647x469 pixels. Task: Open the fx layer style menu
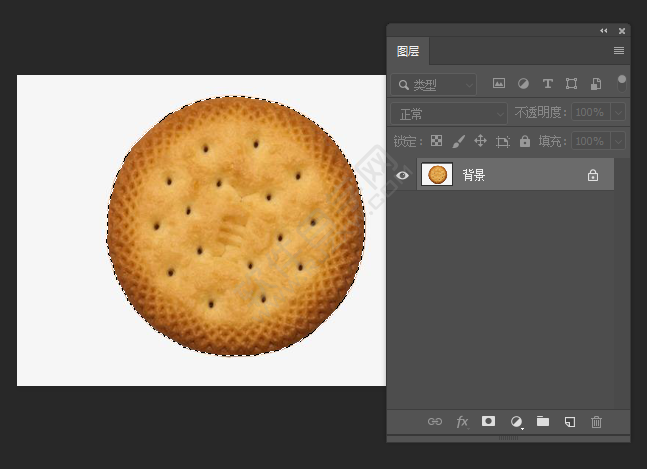[x=462, y=422]
